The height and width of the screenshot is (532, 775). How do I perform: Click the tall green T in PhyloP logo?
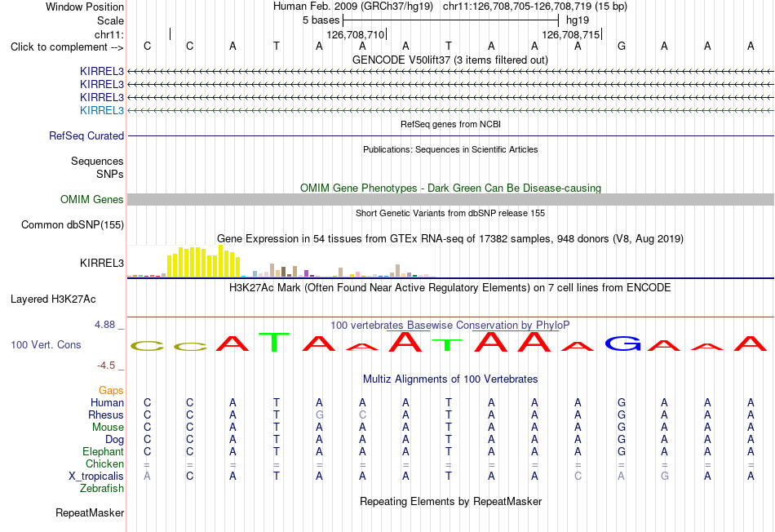tap(274, 342)
